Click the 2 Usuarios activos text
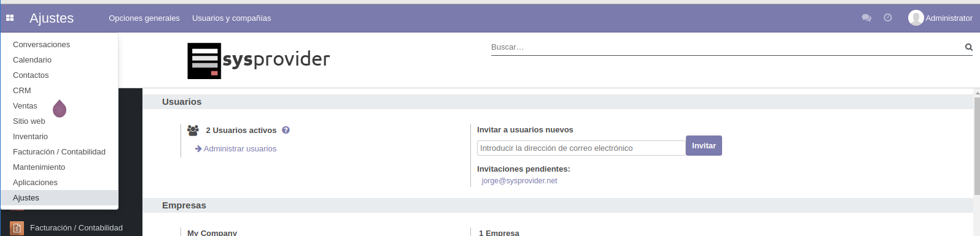Screen dimensions: 980x236 point(241,131)
